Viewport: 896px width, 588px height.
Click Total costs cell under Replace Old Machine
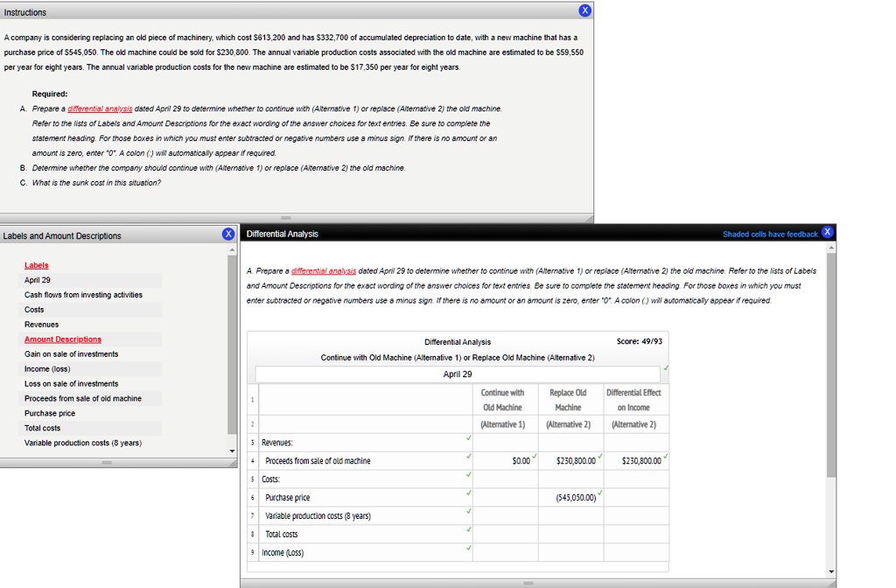coord(569,534)
